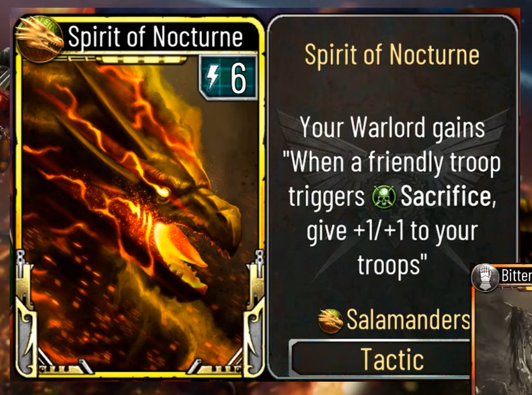This screenshot has height=395, width=532.
Task: Click the lightning bolt energy cost icon
Action: [213, 77]
